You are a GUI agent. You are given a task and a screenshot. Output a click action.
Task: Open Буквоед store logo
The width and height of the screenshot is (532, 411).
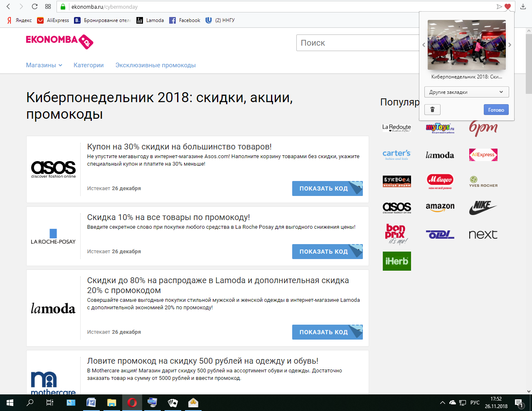coord(397,181)
